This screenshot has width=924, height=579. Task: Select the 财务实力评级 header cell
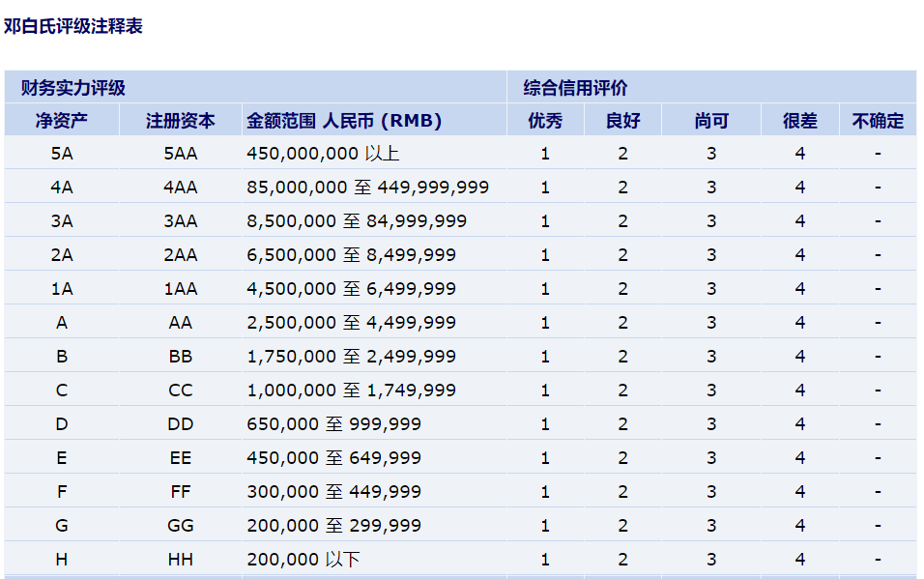pyautogui.click(x=255, y=87)
